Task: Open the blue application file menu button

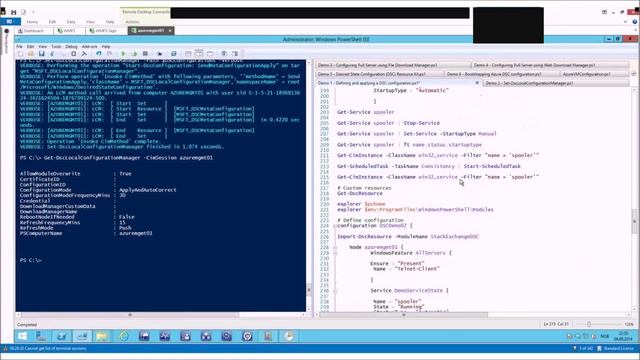Action: coord(11,21)
